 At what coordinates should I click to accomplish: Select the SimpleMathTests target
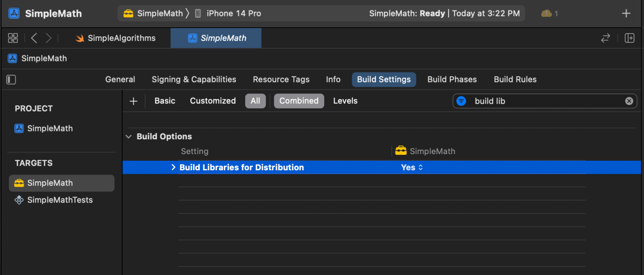coord(53,200)
